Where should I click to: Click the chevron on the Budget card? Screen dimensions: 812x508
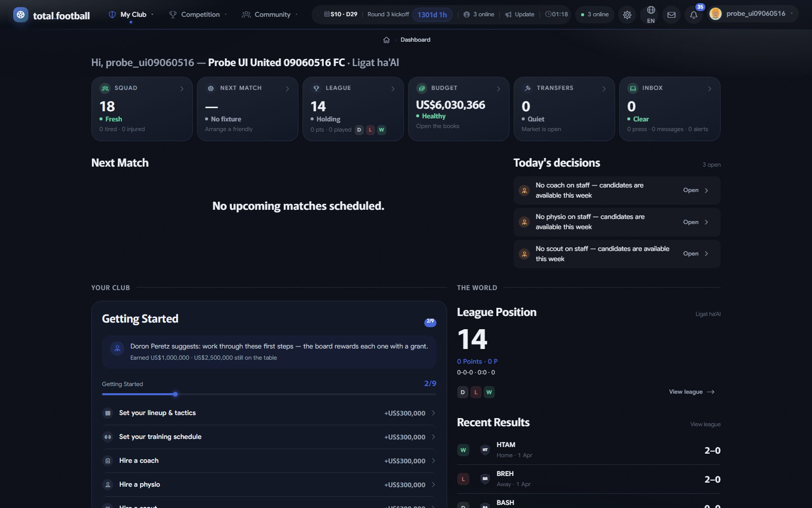point(498,89)
